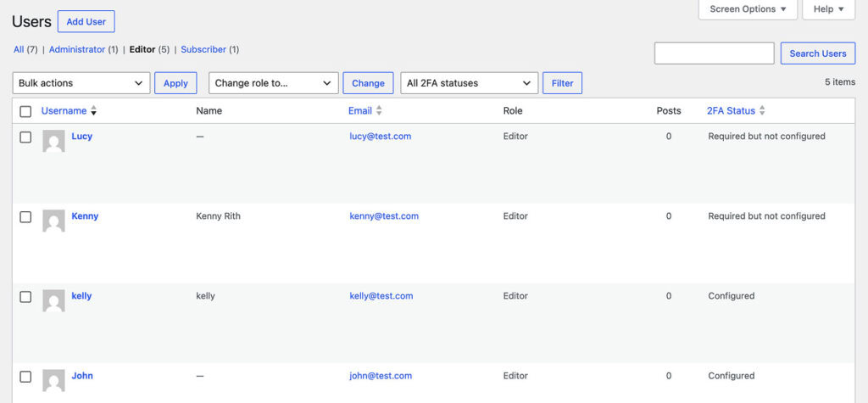The image size is (868, 403).
Task: Click Lucy's Required but not configured status
Action: click(766, 136)
